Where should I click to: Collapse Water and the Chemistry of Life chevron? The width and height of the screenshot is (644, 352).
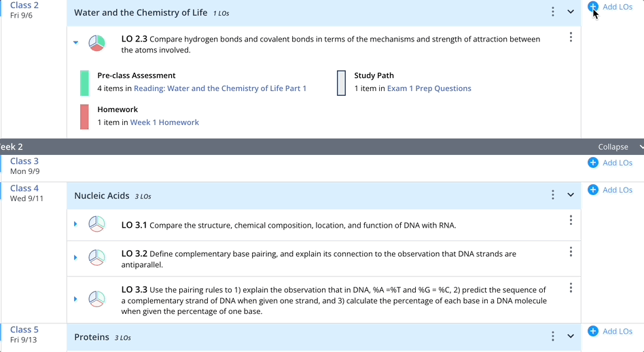coord(571,12)
